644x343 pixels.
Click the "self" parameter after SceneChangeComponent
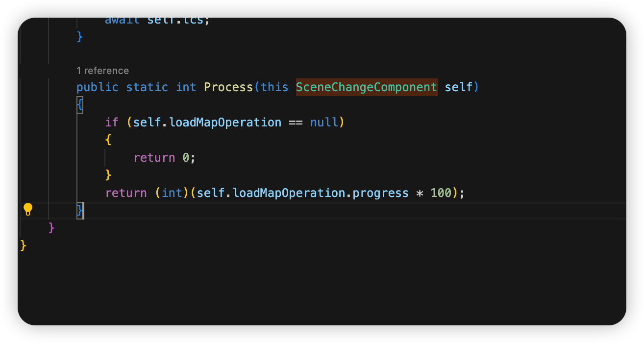pyautogui.click(x=459, y=87)
